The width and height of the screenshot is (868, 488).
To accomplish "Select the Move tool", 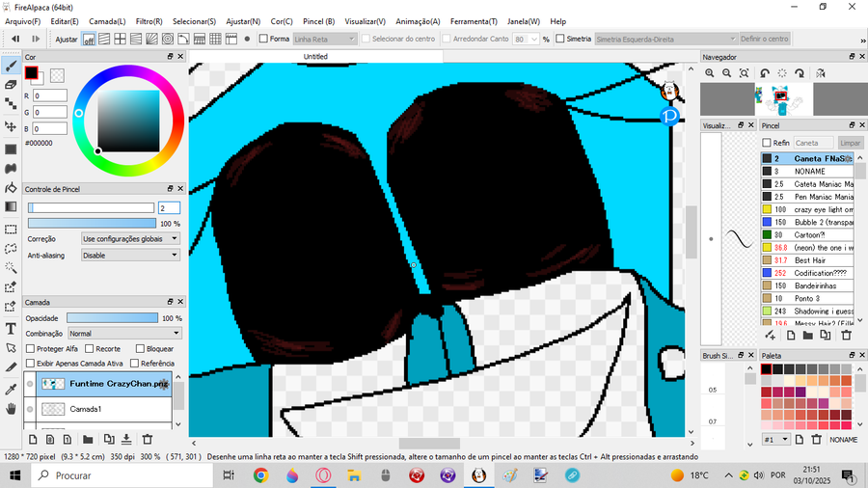I will [x=11, y=126].
